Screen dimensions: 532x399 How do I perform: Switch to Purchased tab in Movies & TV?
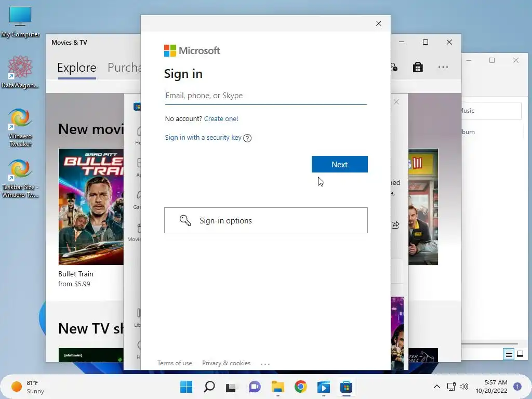[124, 68]
